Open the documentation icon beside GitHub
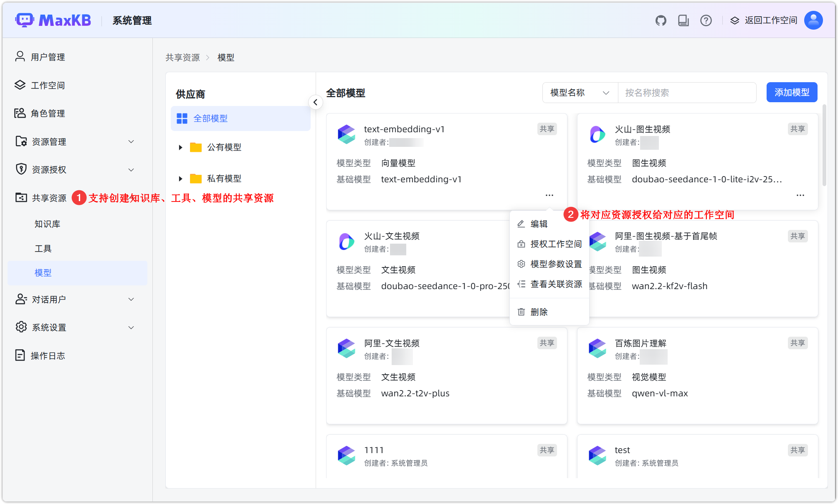The height and width of the screenshot is (504, 838). click(x=684, y=20)
